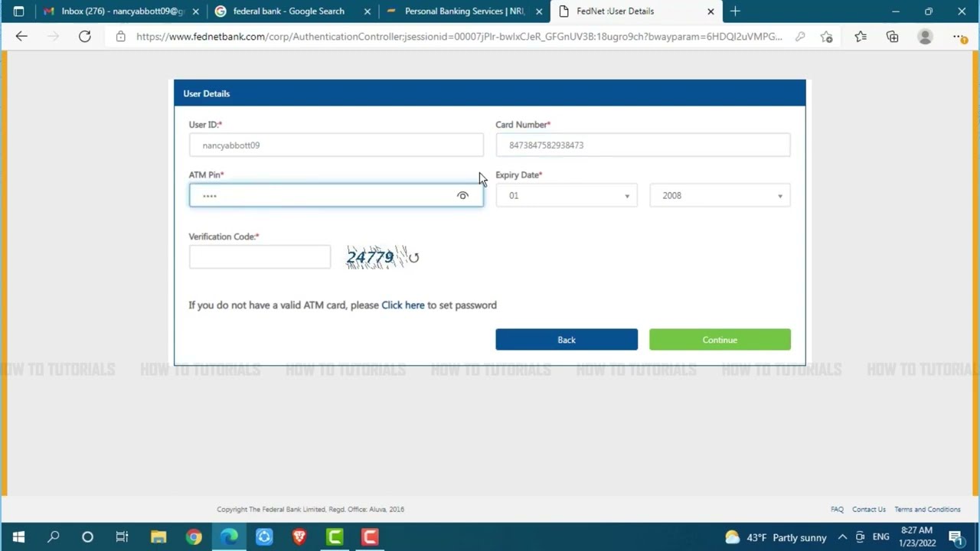Open the green Camtasia taskbar icon
Viewport: 980px width, 551px height.
pos(335,537)
